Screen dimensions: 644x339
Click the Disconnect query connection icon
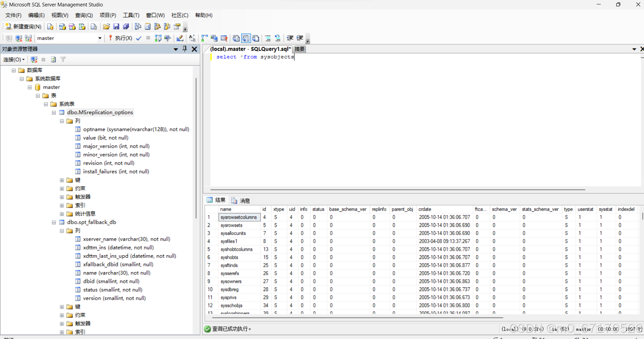[19, 38]
